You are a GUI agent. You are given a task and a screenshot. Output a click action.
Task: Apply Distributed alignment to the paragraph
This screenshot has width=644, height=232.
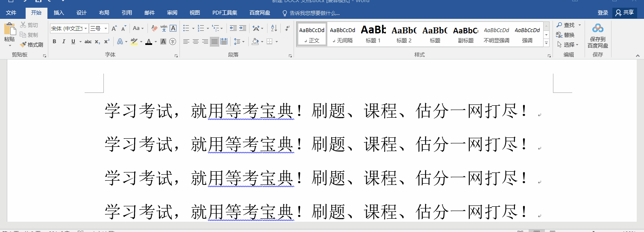tap(224, 42)
